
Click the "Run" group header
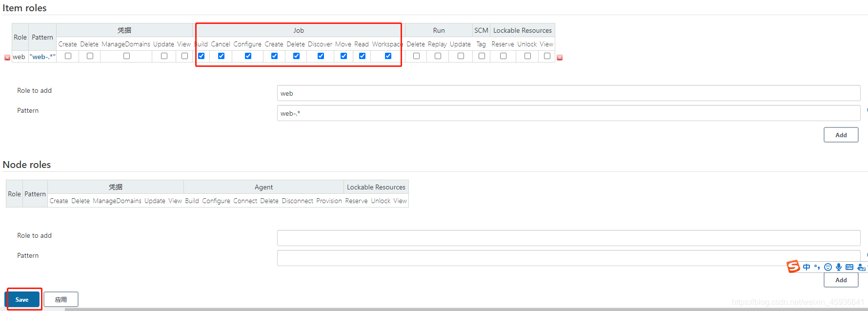click(x=439, y=30)
